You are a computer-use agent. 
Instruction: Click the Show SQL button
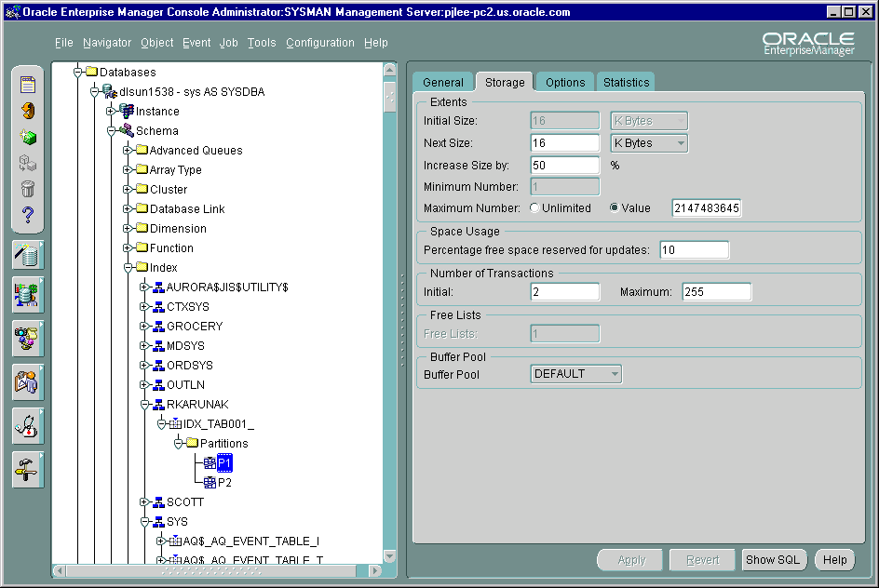pos(773,559)
